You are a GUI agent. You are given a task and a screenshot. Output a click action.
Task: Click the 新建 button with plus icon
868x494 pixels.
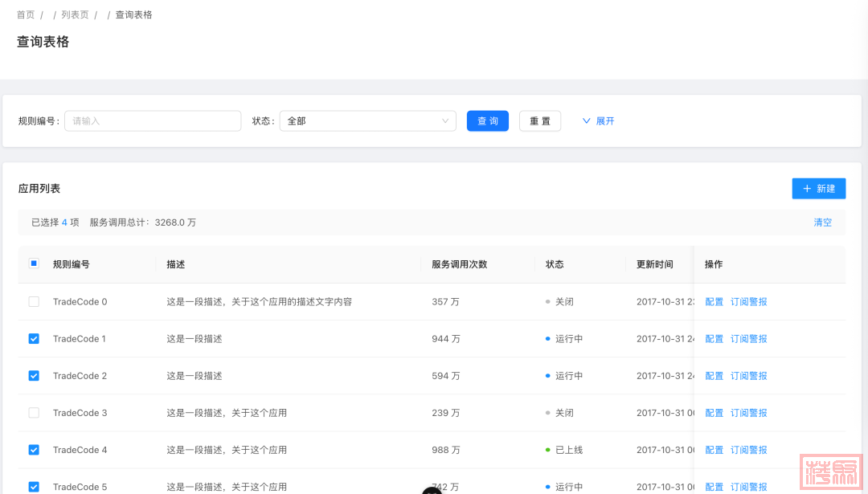click(x=818, y=189)
